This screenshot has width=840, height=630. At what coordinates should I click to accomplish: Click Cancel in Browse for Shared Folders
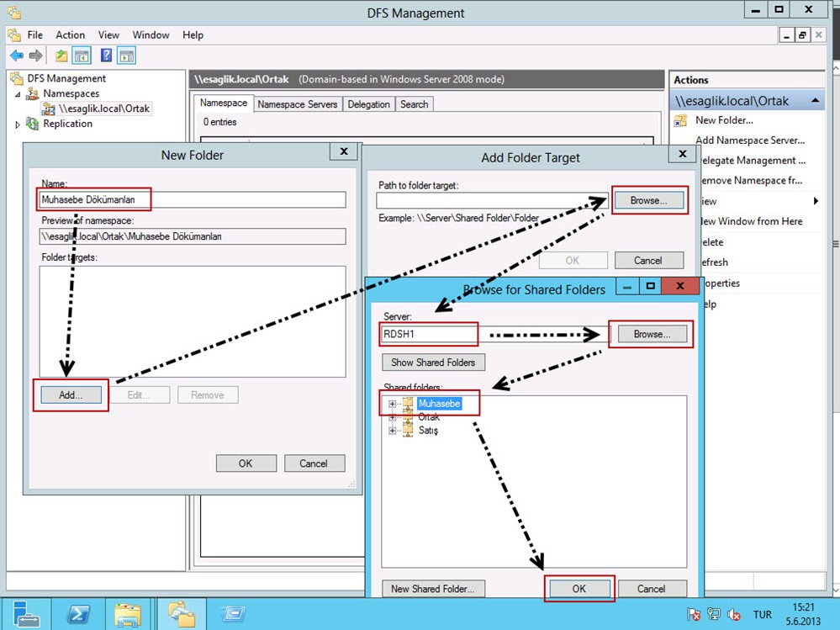(x=652, y=589)
